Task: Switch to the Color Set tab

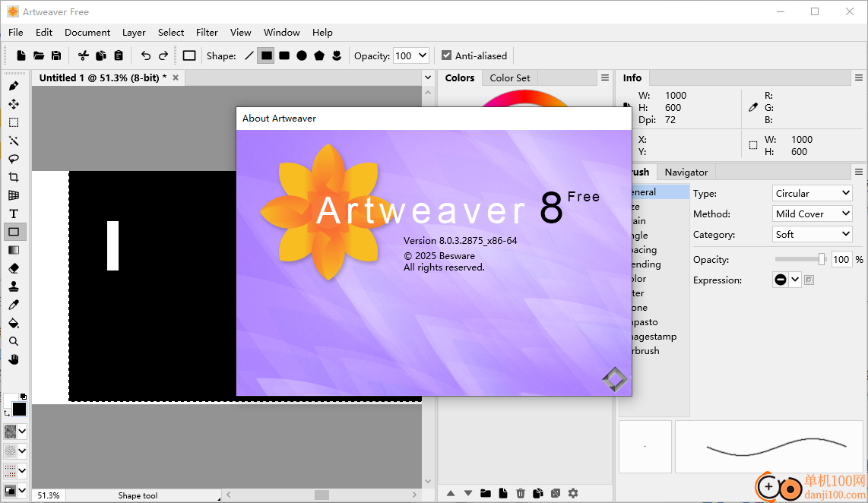Action: click(x=510, y=78)
